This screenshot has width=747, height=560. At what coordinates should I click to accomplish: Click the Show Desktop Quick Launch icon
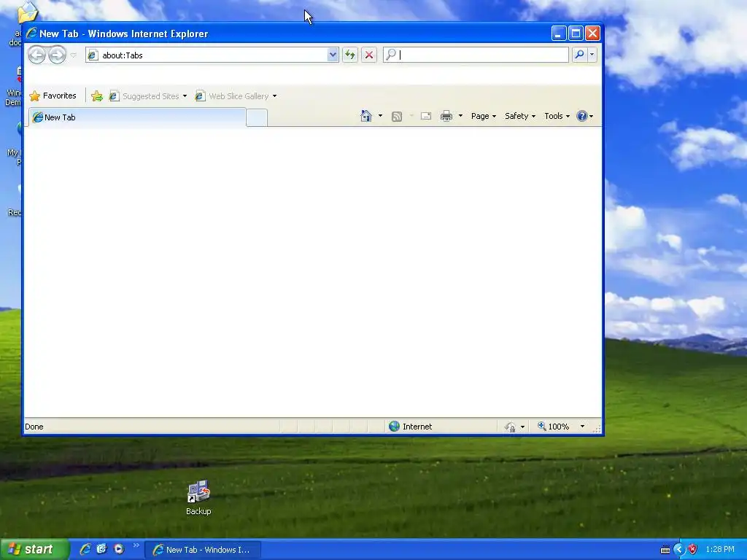pyautogui.click(x=101, y=549)
